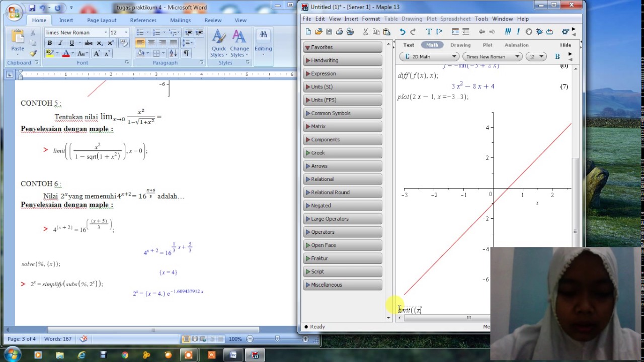Toggle the Maple Bold B button
This screenshot has width=644, height=362.
click(557, 57)
